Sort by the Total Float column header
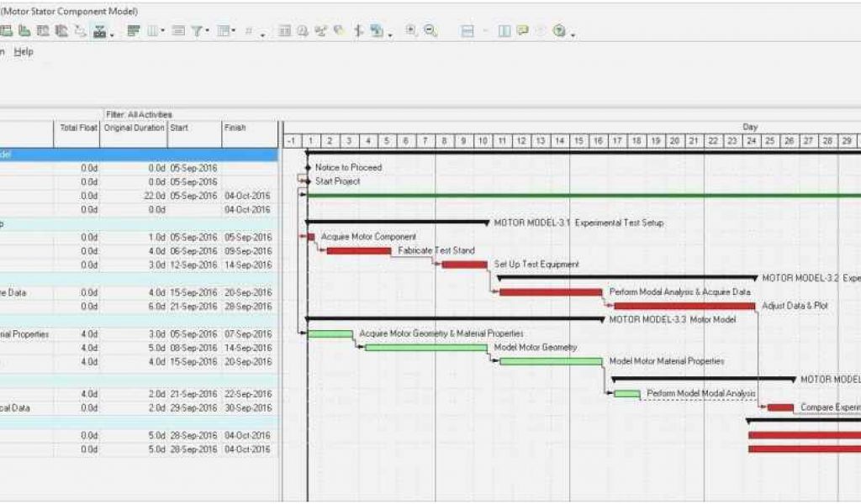Screen dimensions: 861x504 pos(77,128)
